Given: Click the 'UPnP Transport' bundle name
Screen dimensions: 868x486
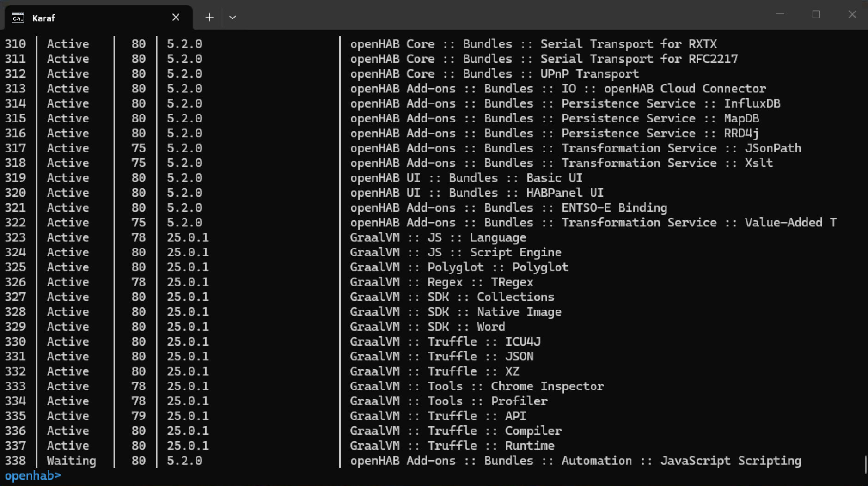Looking at the screenshot, I should point(590,73).
